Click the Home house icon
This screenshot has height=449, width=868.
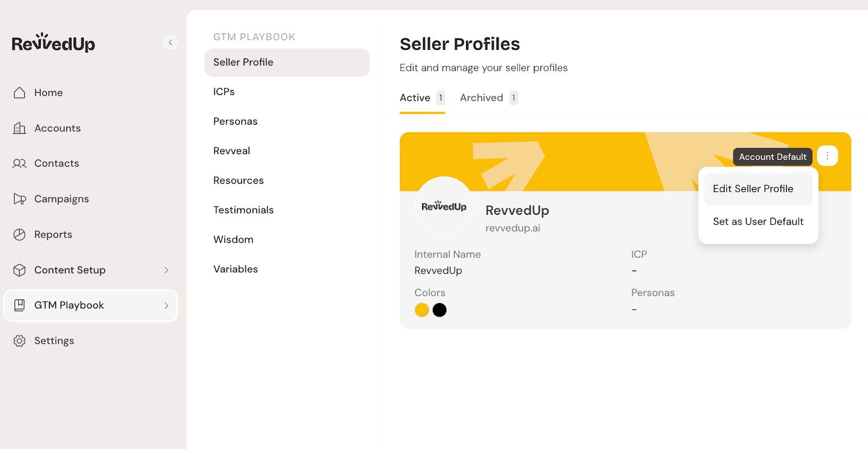coord(20,93)
